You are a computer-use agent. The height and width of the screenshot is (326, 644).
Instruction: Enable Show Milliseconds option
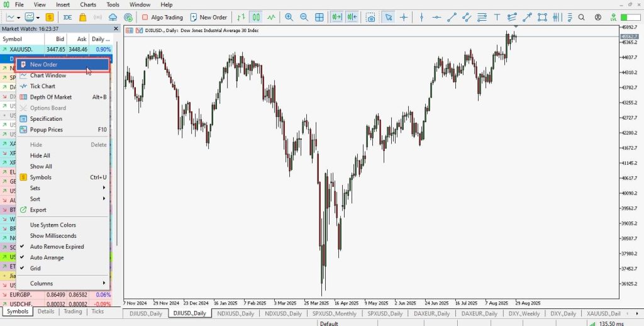tap(63, 235)
